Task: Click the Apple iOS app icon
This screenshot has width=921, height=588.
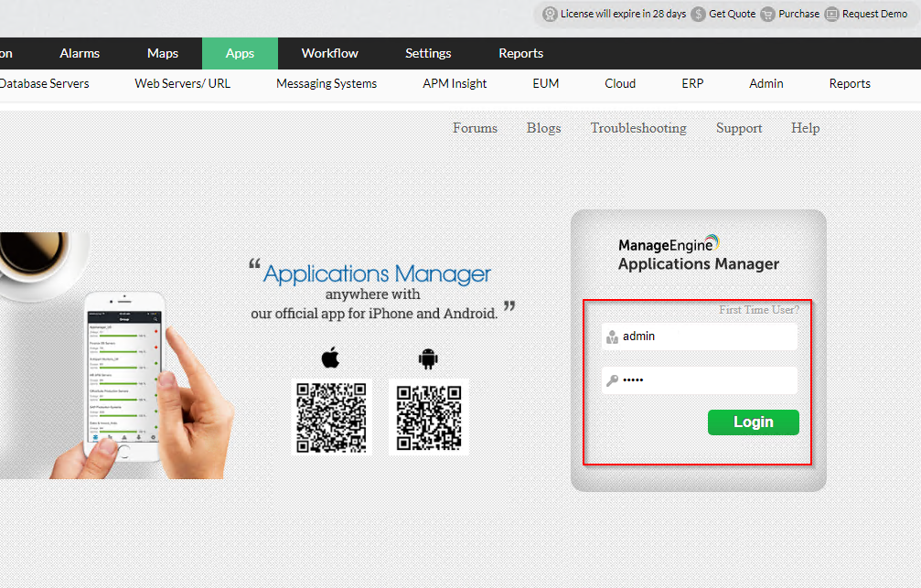Action: (331, 358)
